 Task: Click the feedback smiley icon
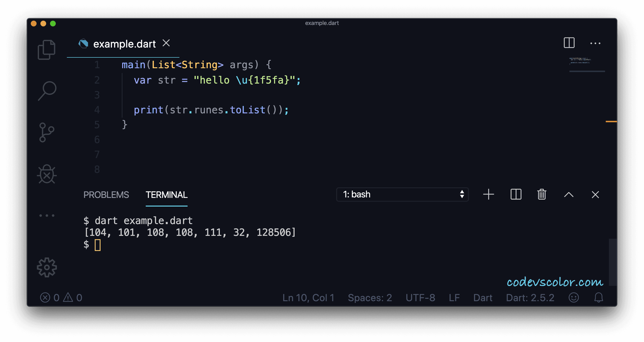[574, 297]
